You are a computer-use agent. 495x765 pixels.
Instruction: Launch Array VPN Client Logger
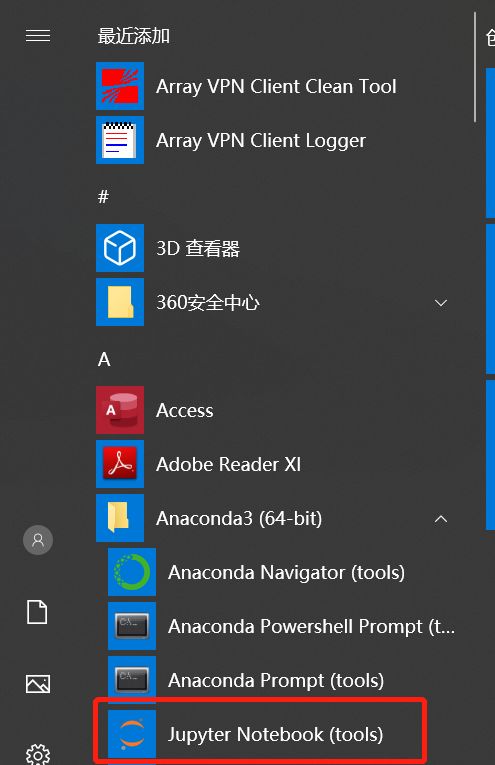tap(261, 141)
